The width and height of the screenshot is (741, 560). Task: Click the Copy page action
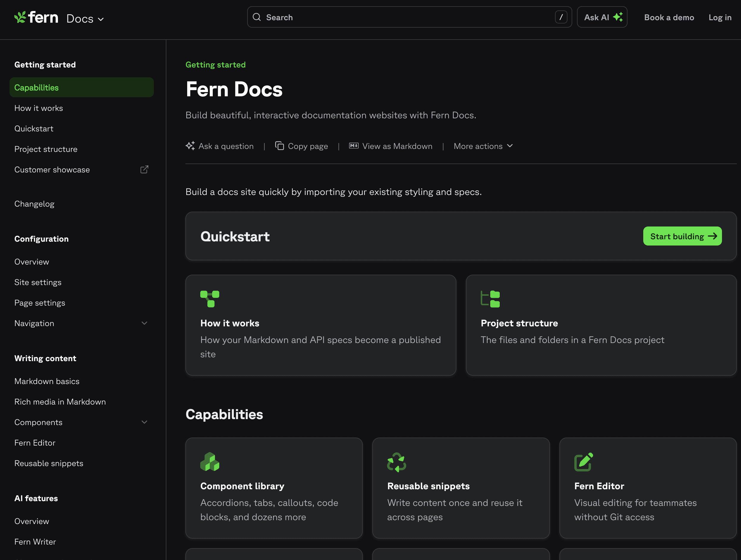point(302,146)
